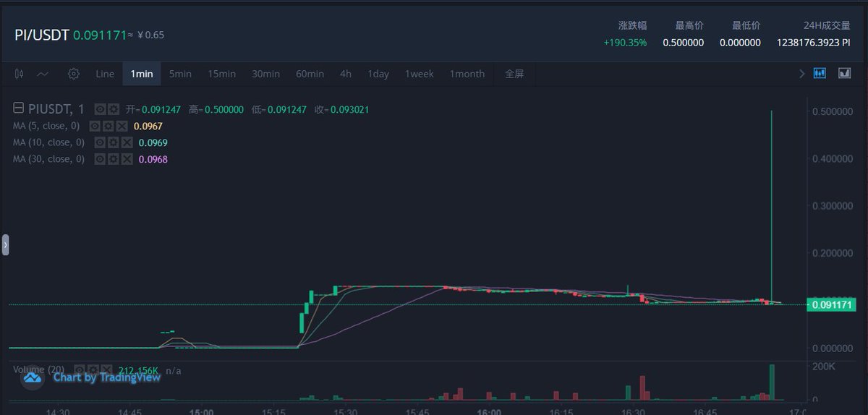Screen dimensions: 868x415
Task: Remove the MA 30 indicator
Action: pos(127,159)
